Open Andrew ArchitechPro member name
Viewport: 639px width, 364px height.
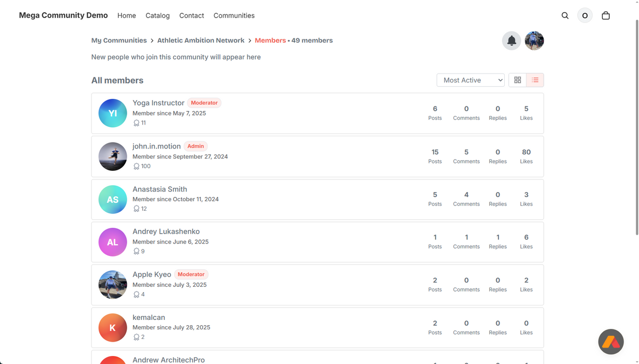[169, 360]
